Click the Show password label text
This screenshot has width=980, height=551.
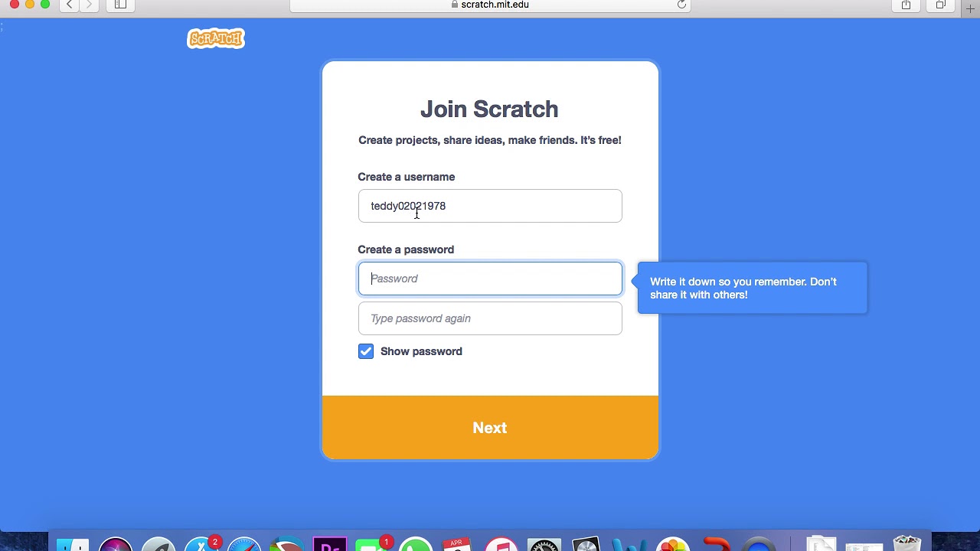click(421, 351)
